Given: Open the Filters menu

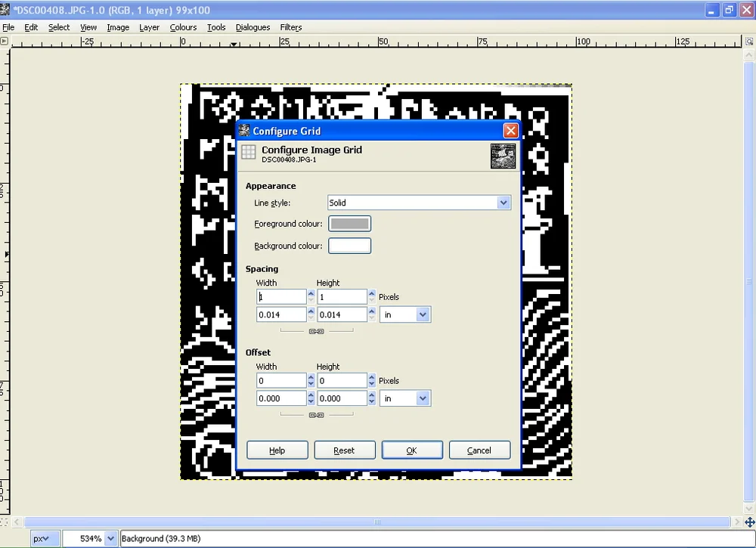Looking at the screenshot, I should [x=291, y=27].
